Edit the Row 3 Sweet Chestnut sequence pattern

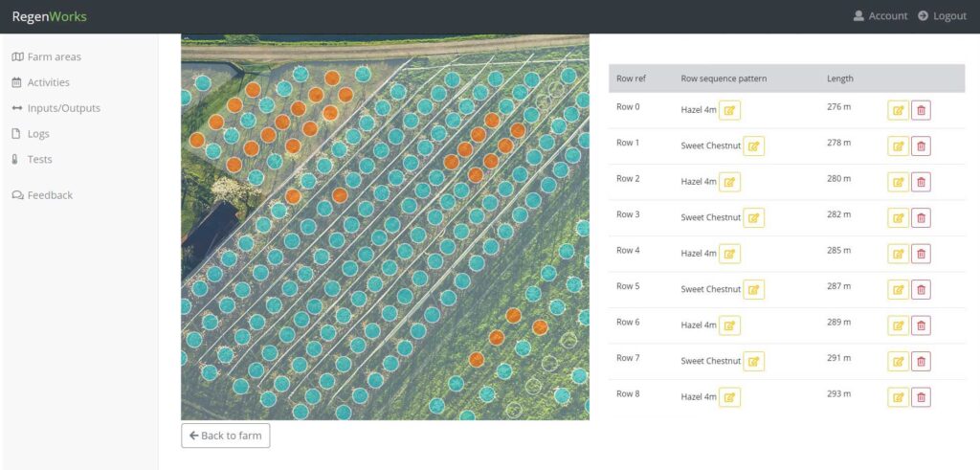(754, 218)
